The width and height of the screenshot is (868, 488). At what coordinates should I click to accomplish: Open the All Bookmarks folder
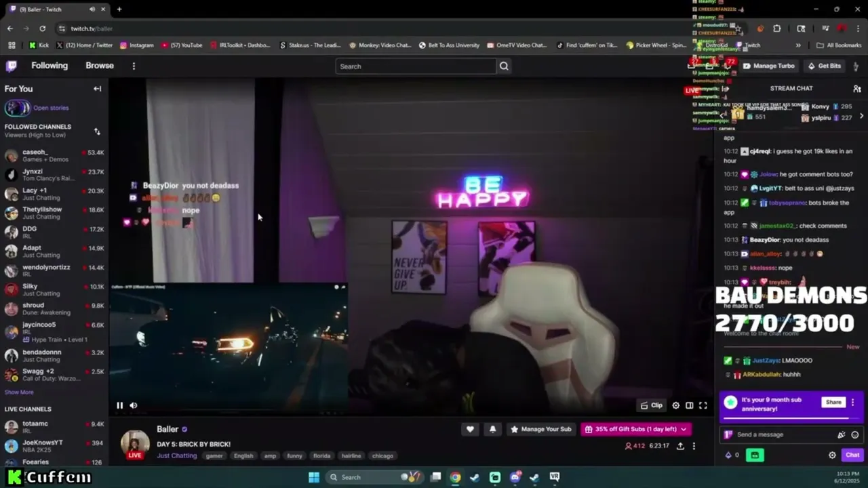839,45
